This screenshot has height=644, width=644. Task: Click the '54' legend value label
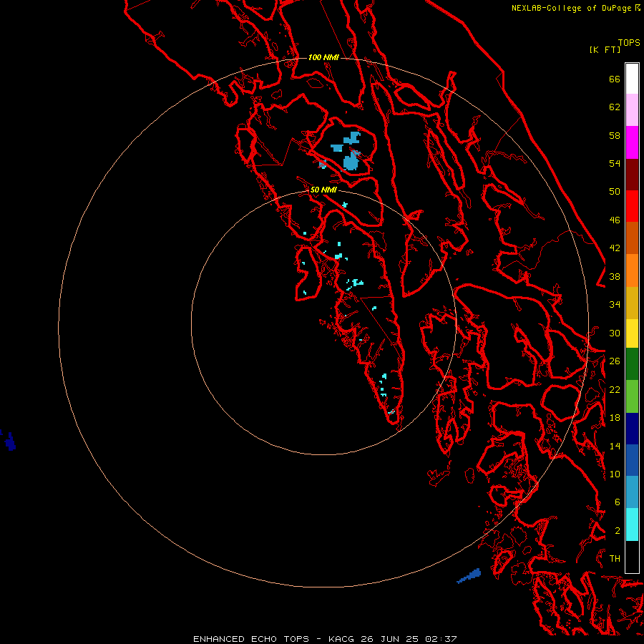point(615,163)
